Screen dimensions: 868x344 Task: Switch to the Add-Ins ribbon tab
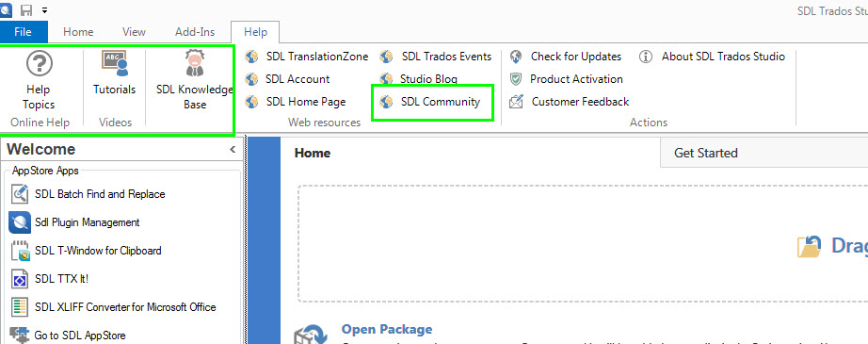tap(195, 32)
